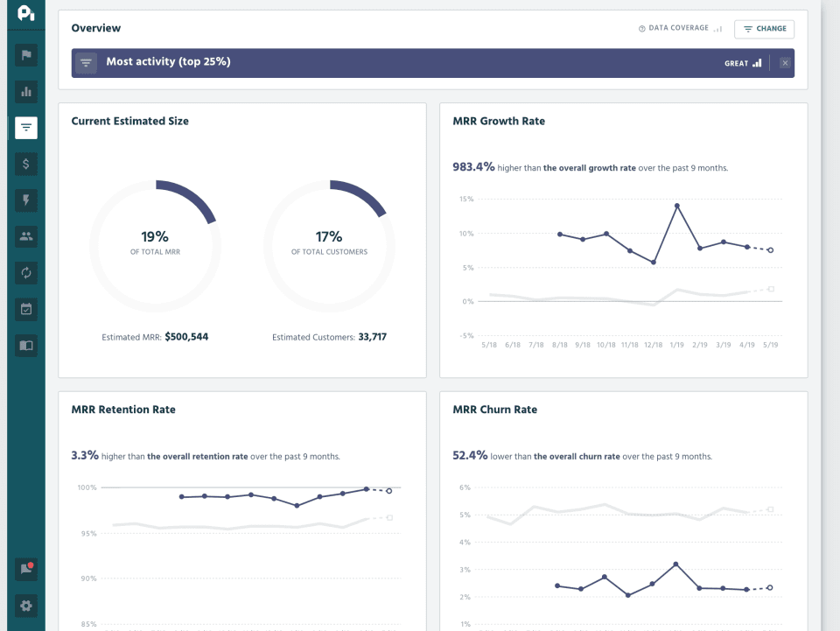
Task: Click the Change filter button
Action: [764, 29]
